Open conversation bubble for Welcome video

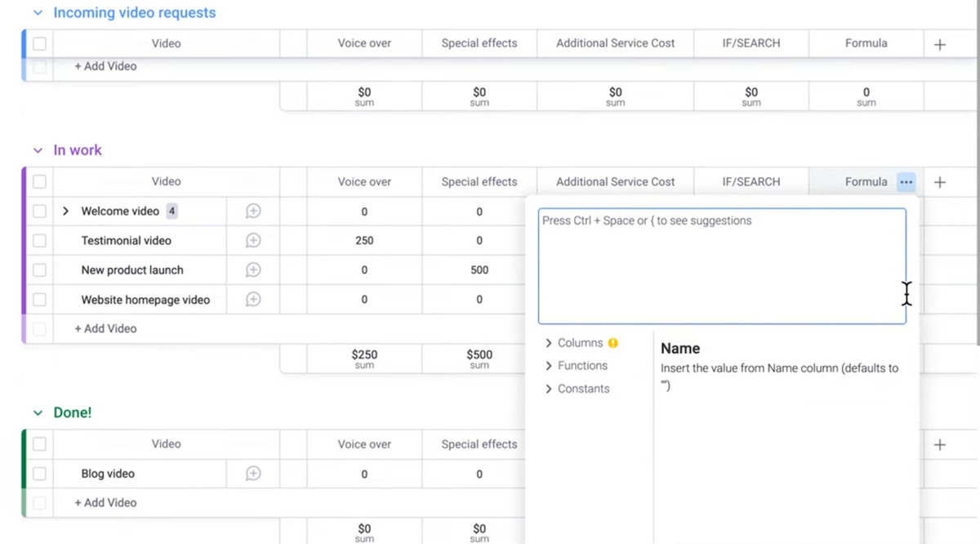[253, 212]
